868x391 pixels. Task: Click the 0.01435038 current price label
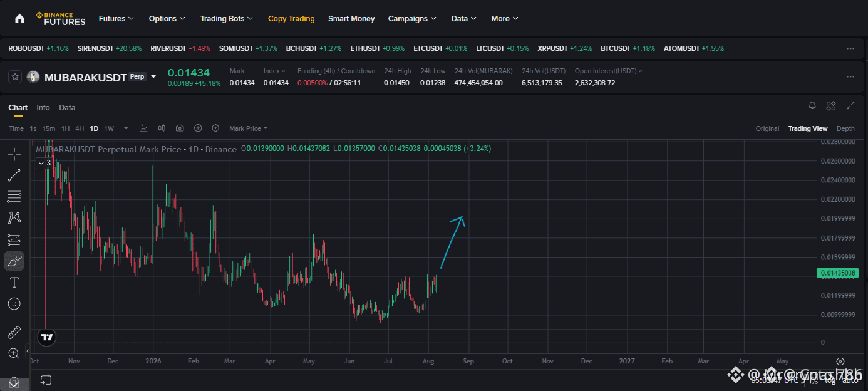click(x=838, y=273)
